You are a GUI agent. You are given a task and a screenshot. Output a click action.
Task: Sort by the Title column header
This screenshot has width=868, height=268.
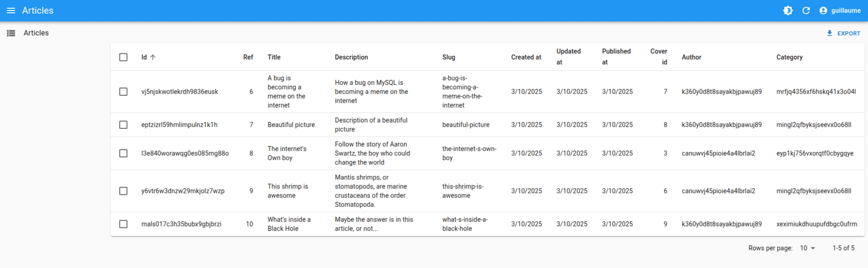click(274, 57)
